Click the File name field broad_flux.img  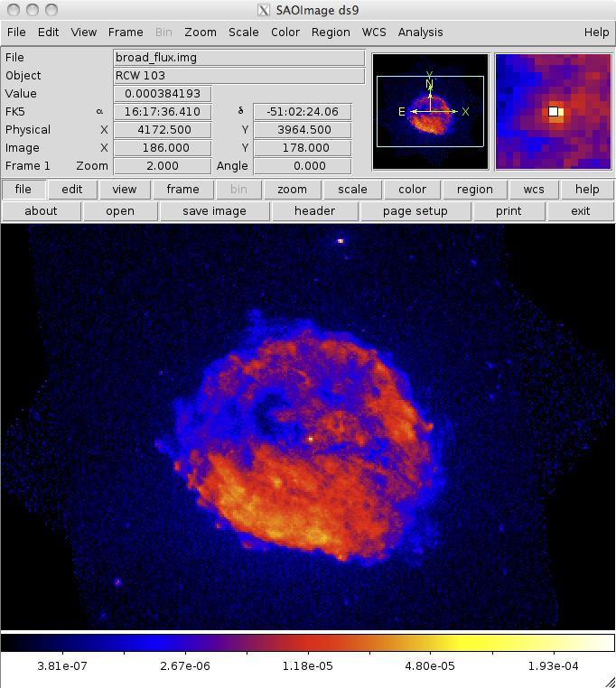pyautogui.click(x=238, y=58)
